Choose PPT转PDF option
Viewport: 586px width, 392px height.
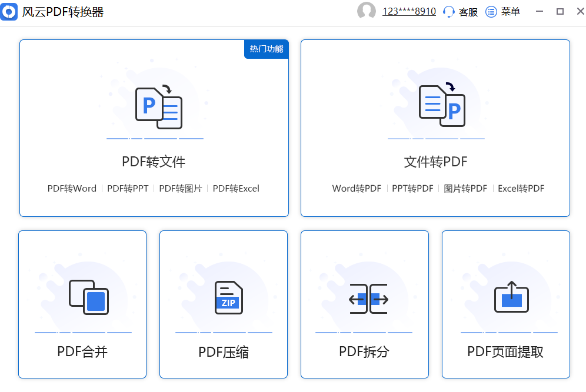pos(412,189)
